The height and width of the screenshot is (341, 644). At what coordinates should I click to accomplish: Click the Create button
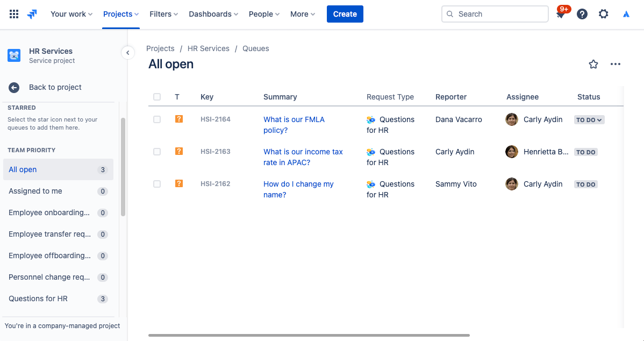(x=345, y=14)
